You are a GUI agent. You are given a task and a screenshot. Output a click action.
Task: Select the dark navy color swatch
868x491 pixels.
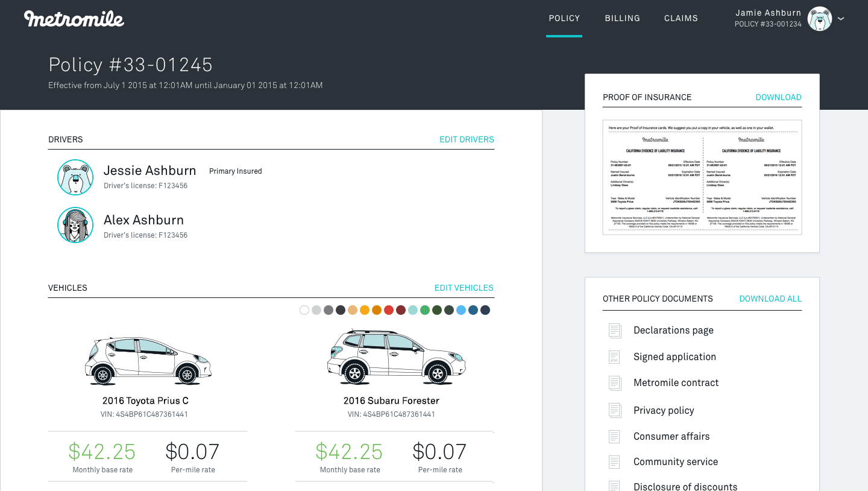pos(485,310)
